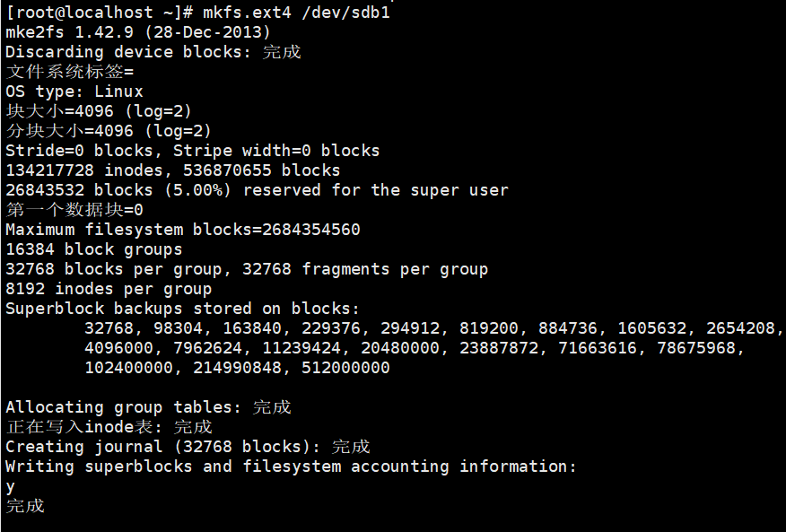Click 'Maximum filesystem blocks=2684354560' text
Screen dimensions: 786x532
point(183,230)
